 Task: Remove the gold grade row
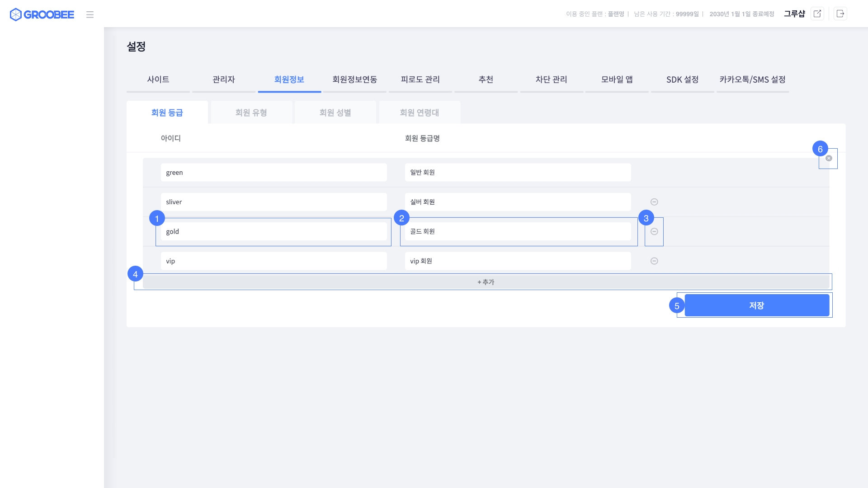(654, 231)
